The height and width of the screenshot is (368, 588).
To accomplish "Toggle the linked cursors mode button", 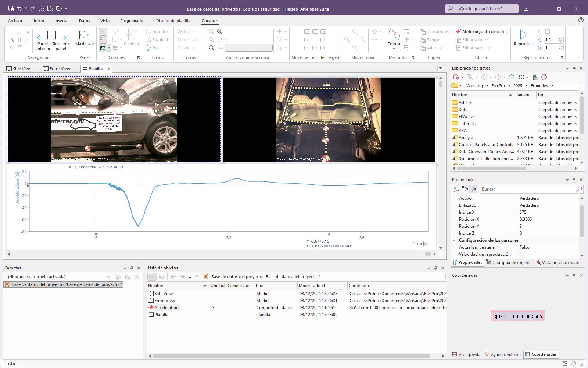I will [x=103, y=40].
